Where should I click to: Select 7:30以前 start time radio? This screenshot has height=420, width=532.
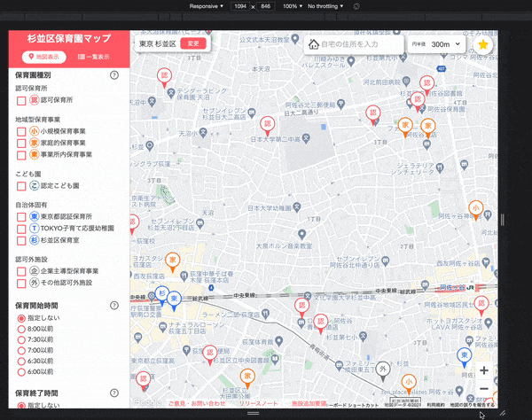pyautogui.click(x=21, y=339)
